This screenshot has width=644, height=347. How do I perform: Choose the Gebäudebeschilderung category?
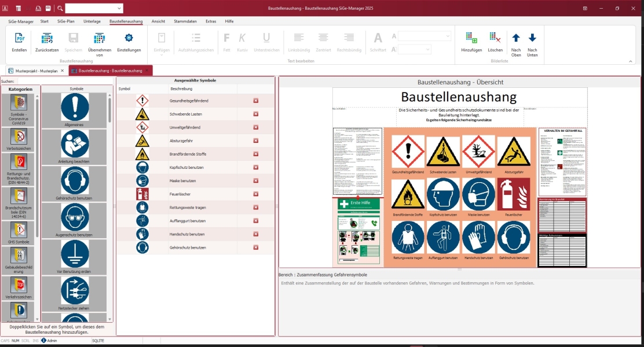click(19, 260)
